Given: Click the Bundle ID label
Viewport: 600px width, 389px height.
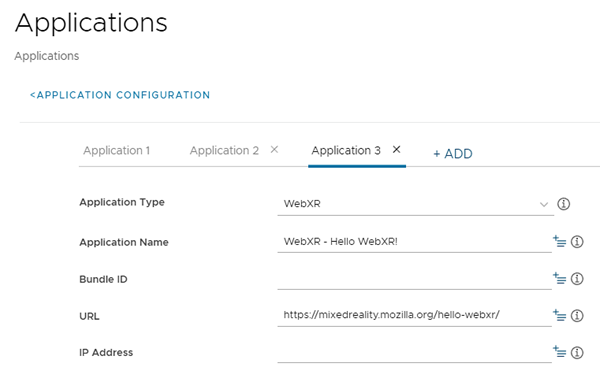Looking at the screenshot, I should click(x=103, y=279).
